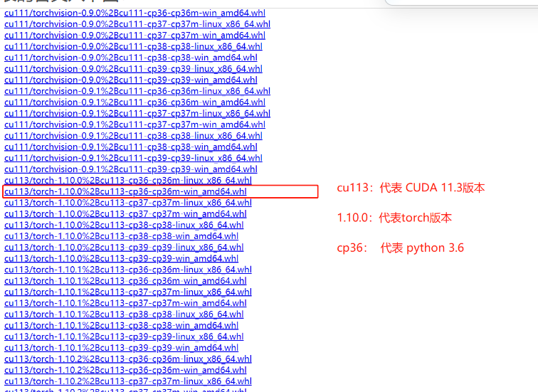Open cu113 torch-1.10.1 cp39 win_amd64 link
This screenshot has height=392, width=538.
122,348
